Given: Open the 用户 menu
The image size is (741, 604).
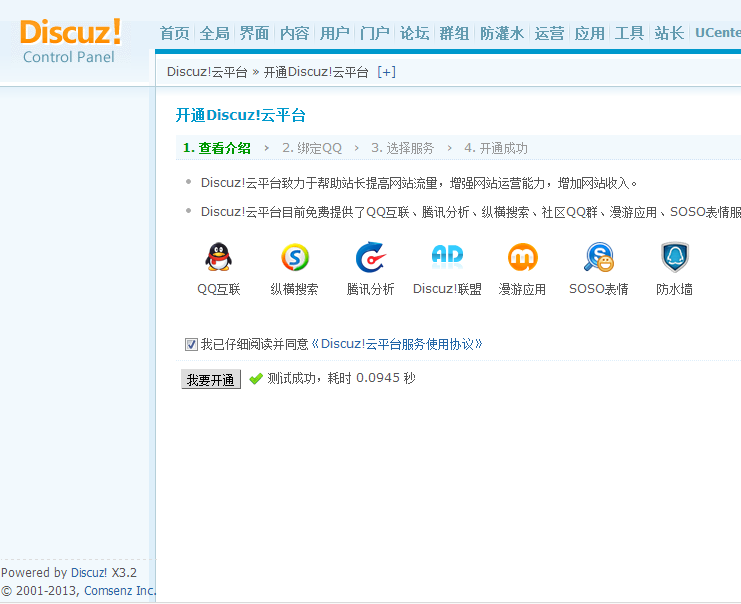Looking at the screenshot, I should tap(335, 33).
